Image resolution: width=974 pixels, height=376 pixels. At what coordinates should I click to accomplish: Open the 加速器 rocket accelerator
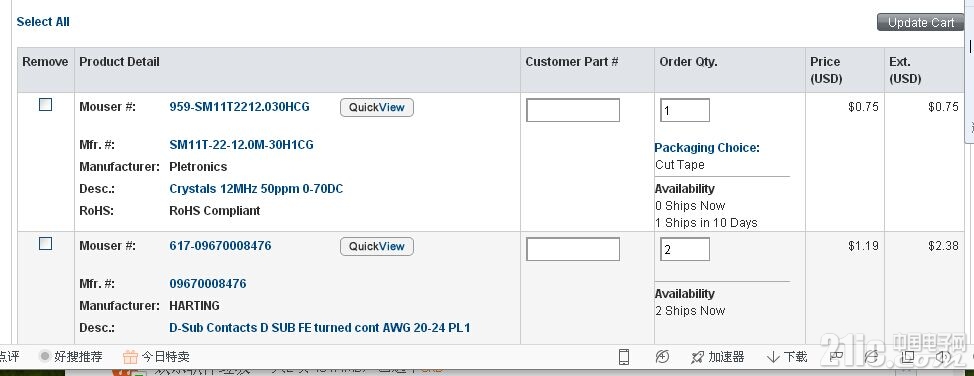717,357
